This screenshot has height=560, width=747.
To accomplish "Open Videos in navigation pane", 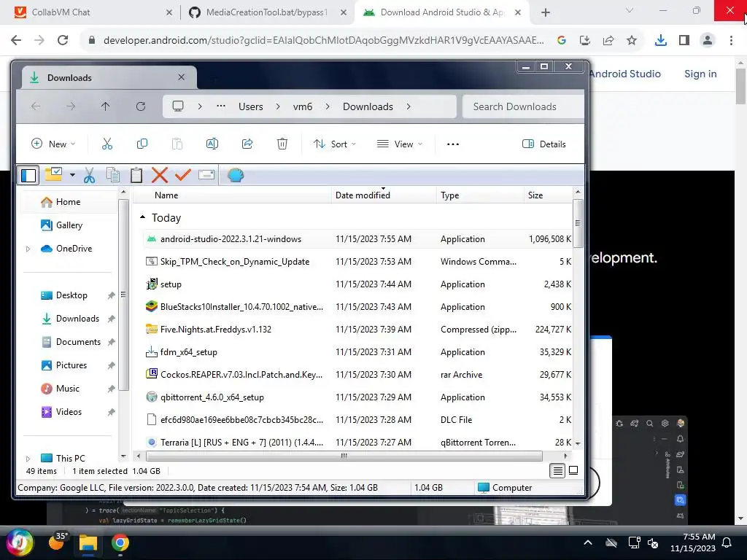I will [x=69, y=412].
